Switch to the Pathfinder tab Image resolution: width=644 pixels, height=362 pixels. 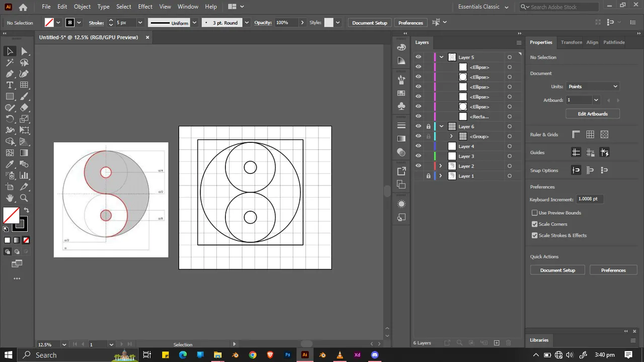tap(614, 42)
